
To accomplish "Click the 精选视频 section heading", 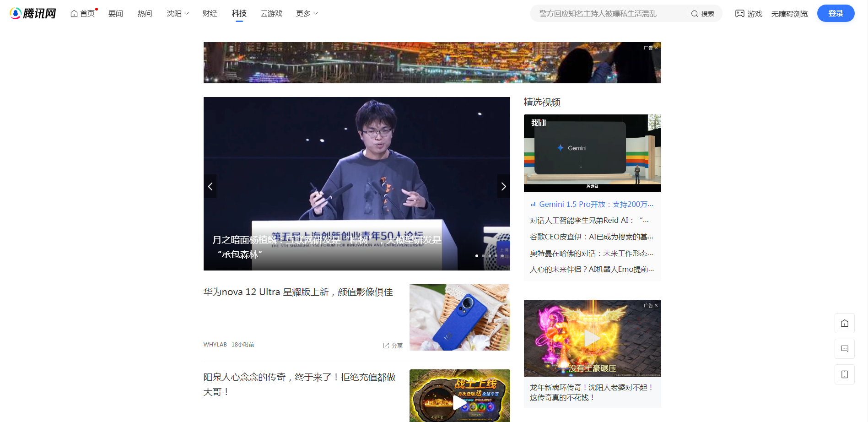I will 542,102.
